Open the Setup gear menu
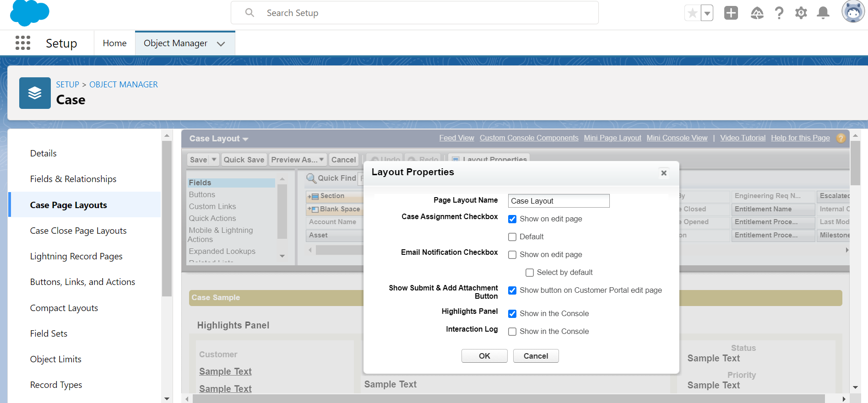 point(801,13)
